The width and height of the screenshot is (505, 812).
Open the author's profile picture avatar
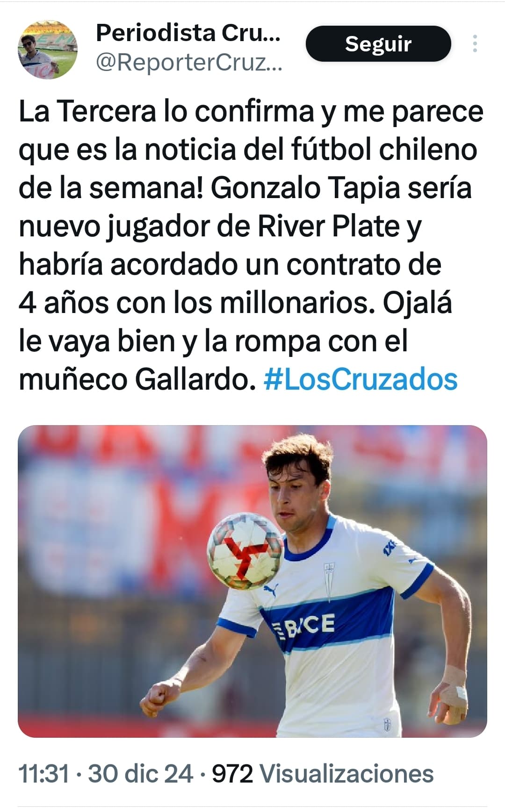(x=48, y=49)
